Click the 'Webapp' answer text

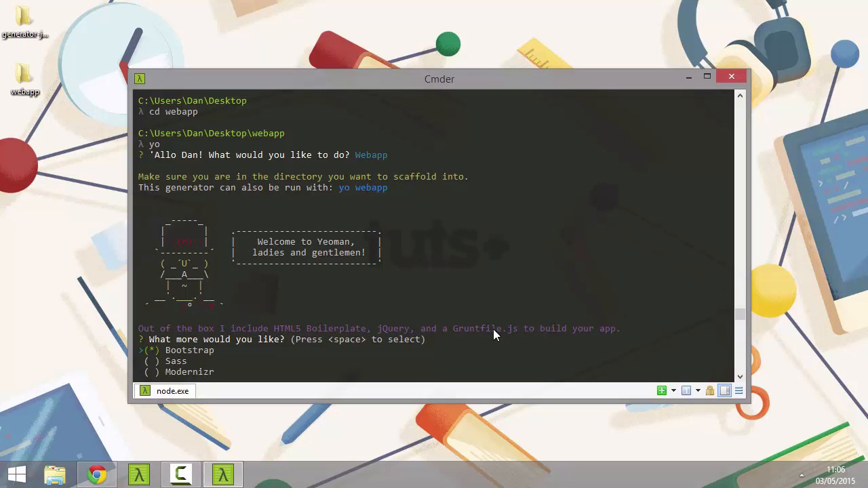[x=371, y=155]
